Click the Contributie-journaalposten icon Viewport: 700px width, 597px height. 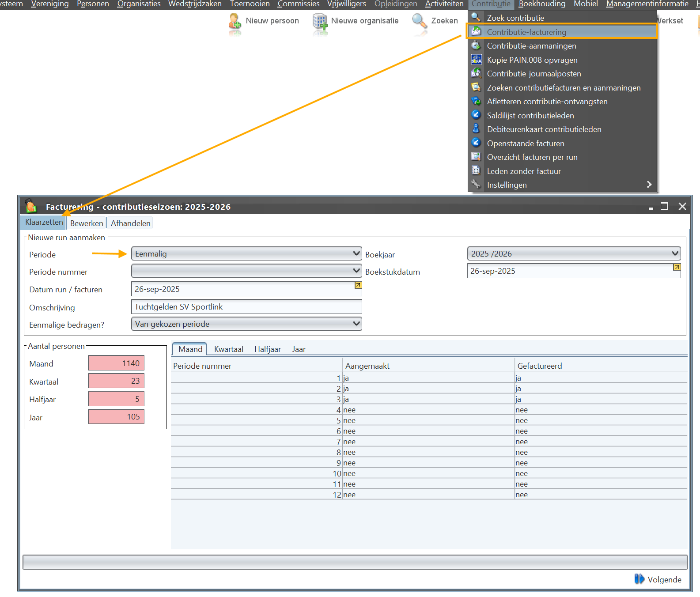(476, 73)
